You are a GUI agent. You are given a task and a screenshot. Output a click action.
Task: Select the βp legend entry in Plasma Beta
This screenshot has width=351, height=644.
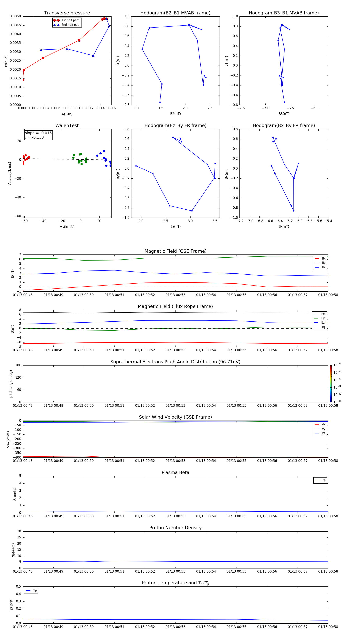pyautogui.click(x=320, y=480)
